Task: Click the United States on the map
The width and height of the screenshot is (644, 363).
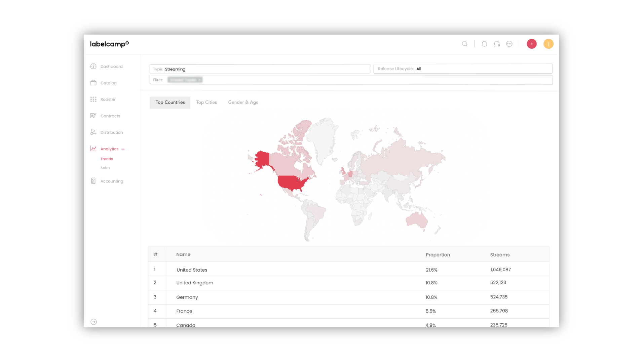Action: tap(291, 183)
